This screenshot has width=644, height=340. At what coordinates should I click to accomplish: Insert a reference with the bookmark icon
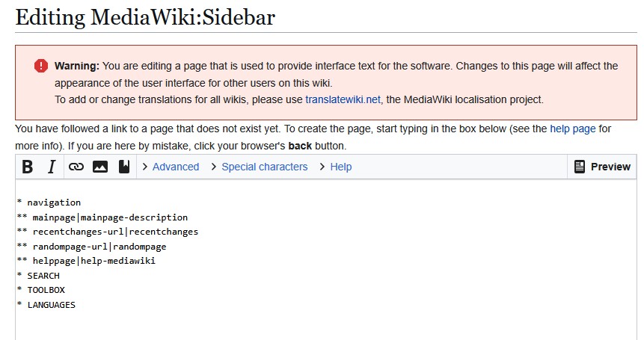(124, 167)
